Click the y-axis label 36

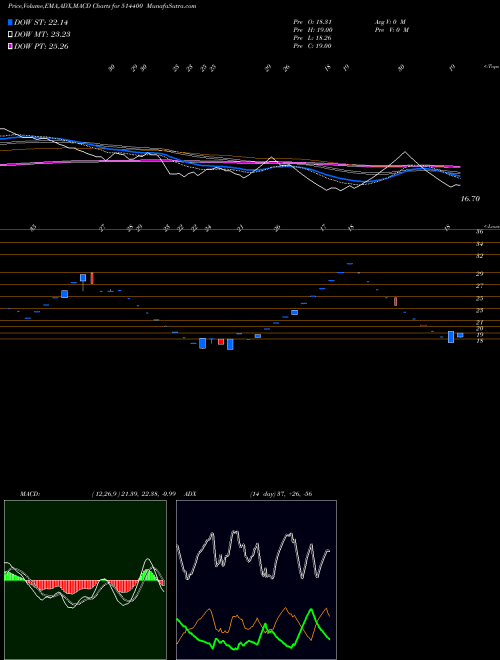tap(479, 232)
